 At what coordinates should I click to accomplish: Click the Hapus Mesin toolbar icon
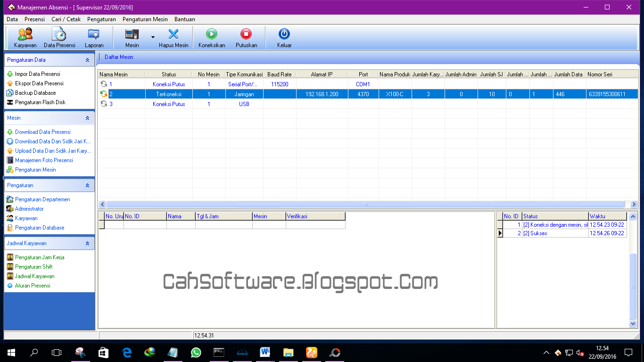(173, 34)
